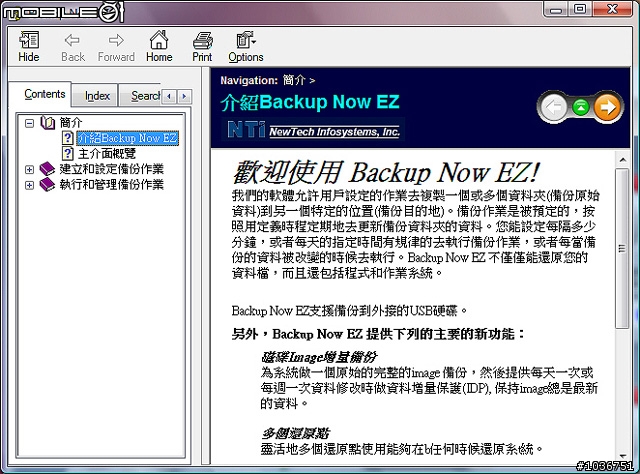
Task: Select 建立和設定備份作業 tree item
Action: tap(111, 169)
